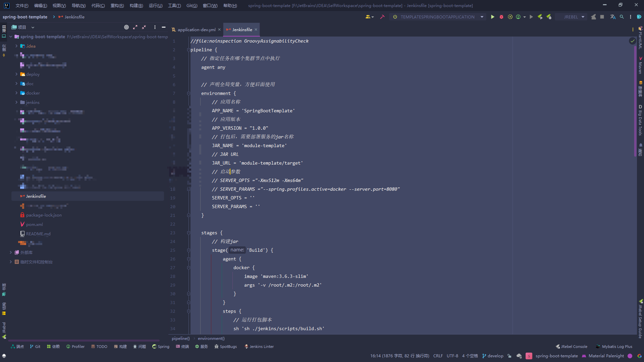
Task: Open Mybatis Log Plus tool window
Action: [614, 347]
